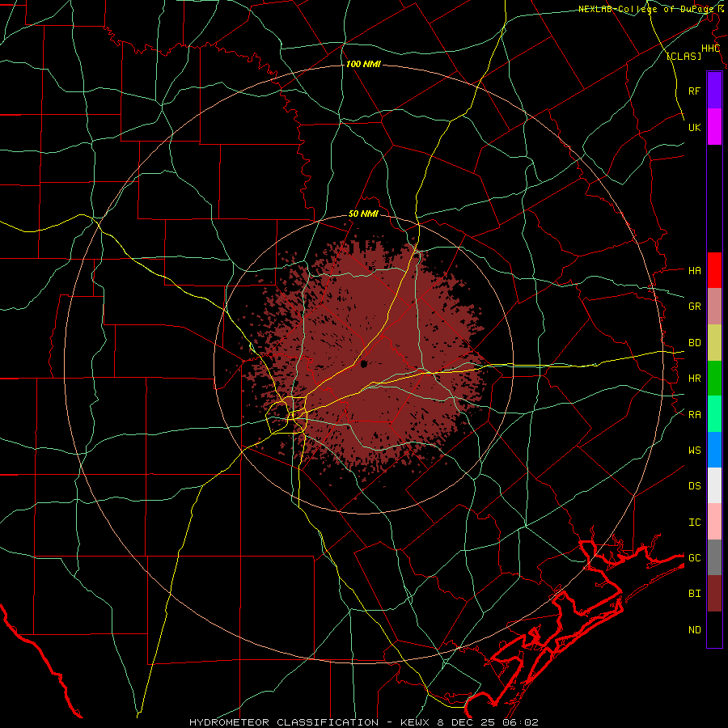Click the IC light pink legend swatch
This screenshot has width=728, height=728.
(x=714, y=522)
